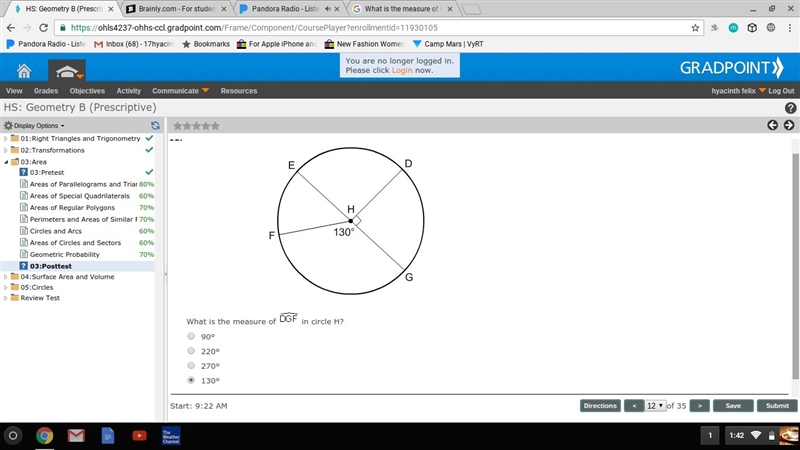This screenshot has width=800, height=450.
Task: Click the Directions button
Action: (x=600, y=406)
